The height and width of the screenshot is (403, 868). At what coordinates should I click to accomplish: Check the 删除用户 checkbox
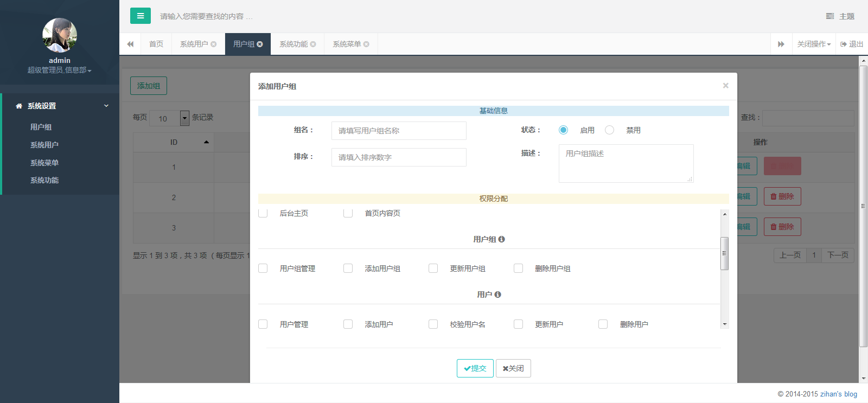click(x=603, y=324)
